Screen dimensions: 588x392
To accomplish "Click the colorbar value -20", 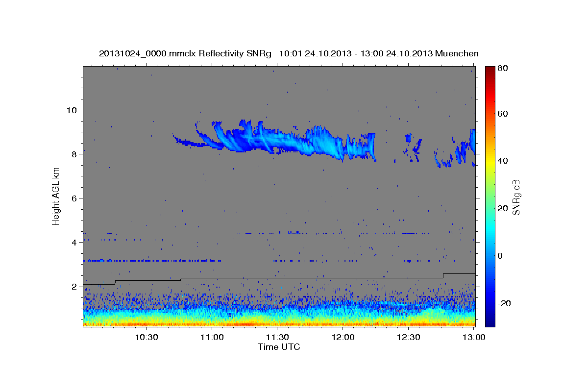I will [x=504, y=303].
